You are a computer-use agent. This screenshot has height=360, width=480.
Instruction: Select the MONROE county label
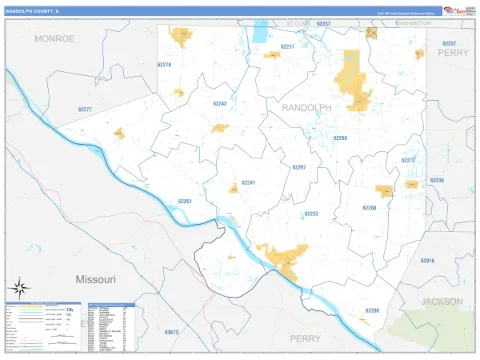54,39
